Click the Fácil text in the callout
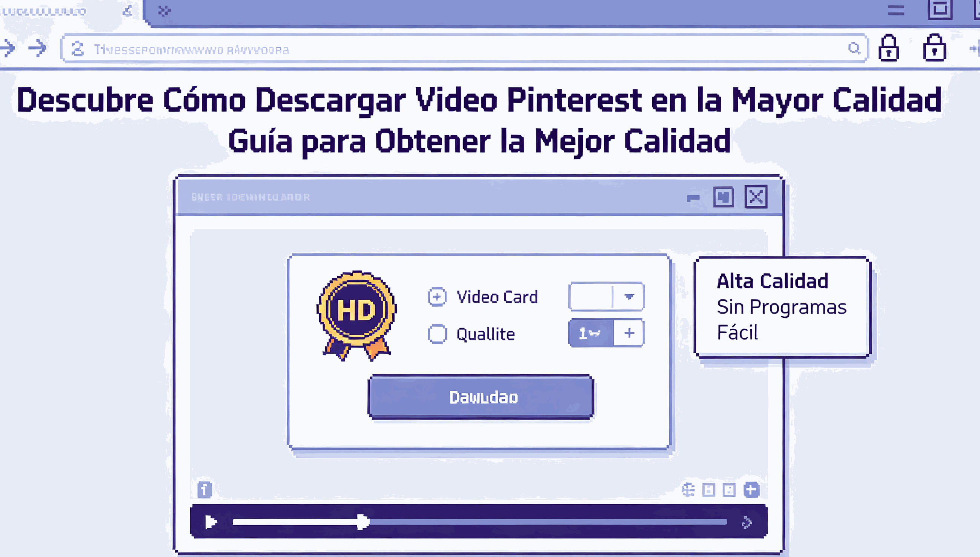 tap(737, 332)
